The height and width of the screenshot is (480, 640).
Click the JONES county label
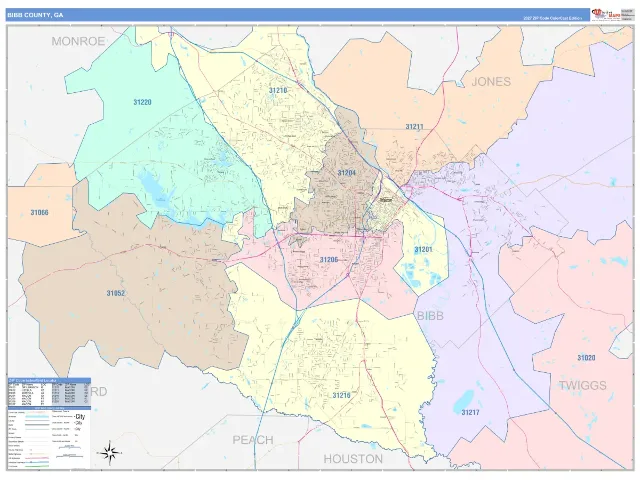coord(491,82)
